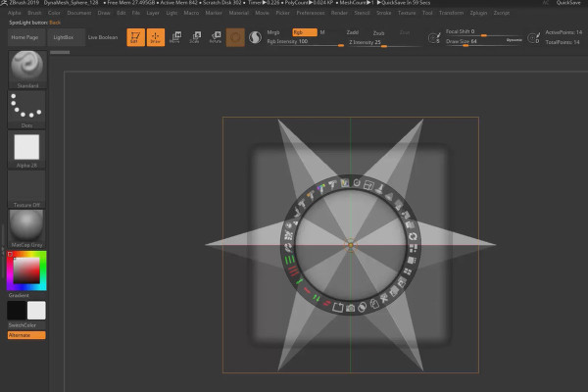Toggle the Dynamic draw size button
The image size is (588, 392).
click(x=514, y=40)
